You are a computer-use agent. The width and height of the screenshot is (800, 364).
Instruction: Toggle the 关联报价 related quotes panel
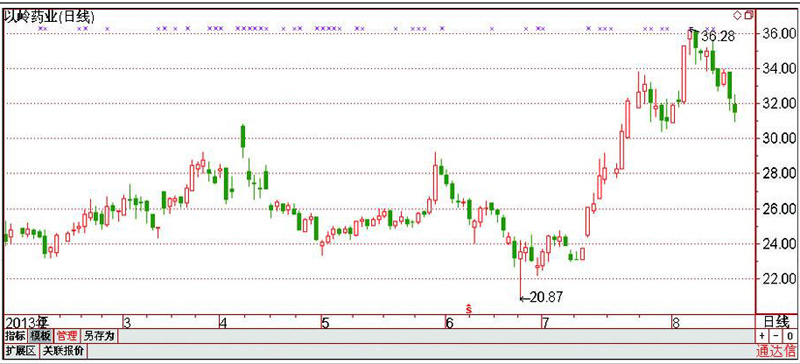click(x=64, y=351)
